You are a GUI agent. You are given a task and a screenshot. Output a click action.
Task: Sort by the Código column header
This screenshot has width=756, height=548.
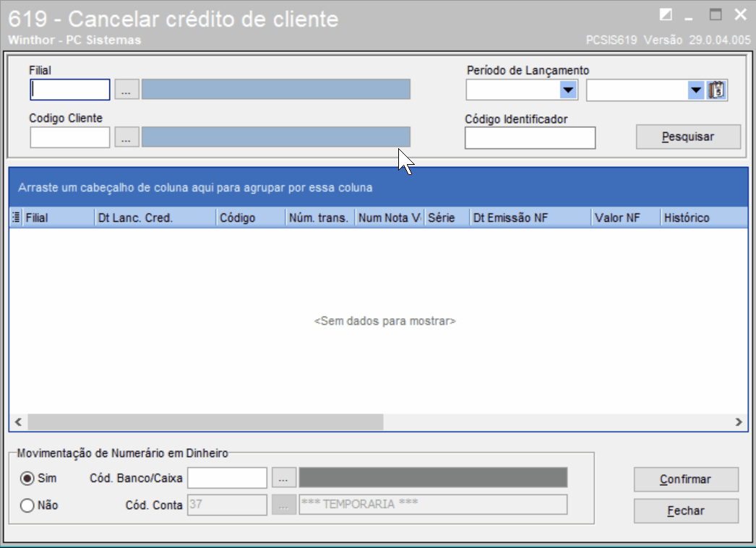tap(251, 218)
